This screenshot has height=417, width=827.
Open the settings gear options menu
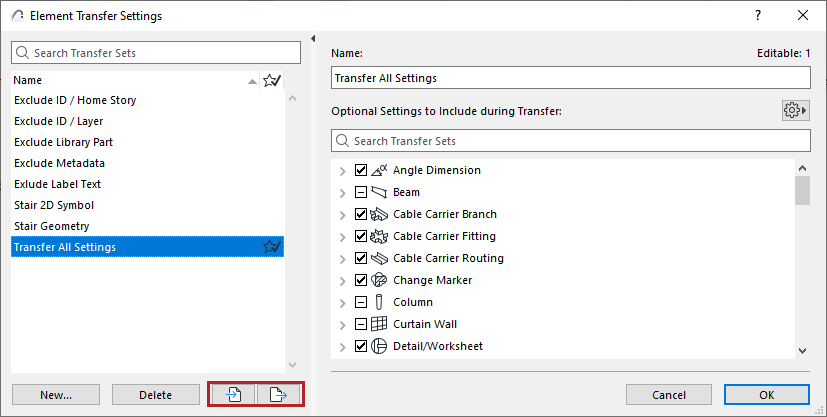click(x=795, y=110)
